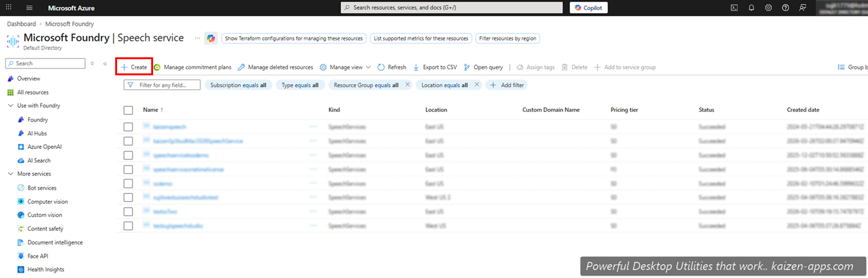Image resolution: width=868 pixels, height=278 pixels.
Task: Focus the Filter for any field box
Action: (162, 85)
